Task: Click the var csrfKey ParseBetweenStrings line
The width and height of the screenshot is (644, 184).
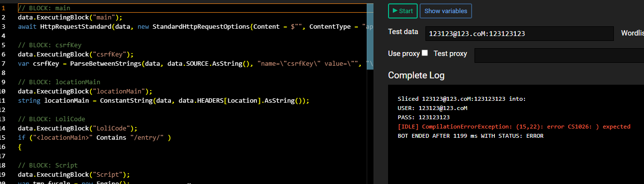Action: click(195, 64)
